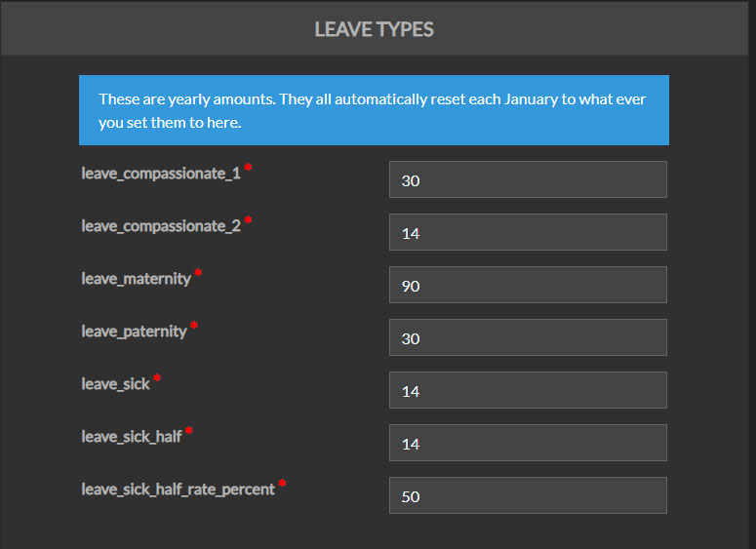Click the leave_sick days field
Screen dimensions: 756x549
tap(528, 391)
